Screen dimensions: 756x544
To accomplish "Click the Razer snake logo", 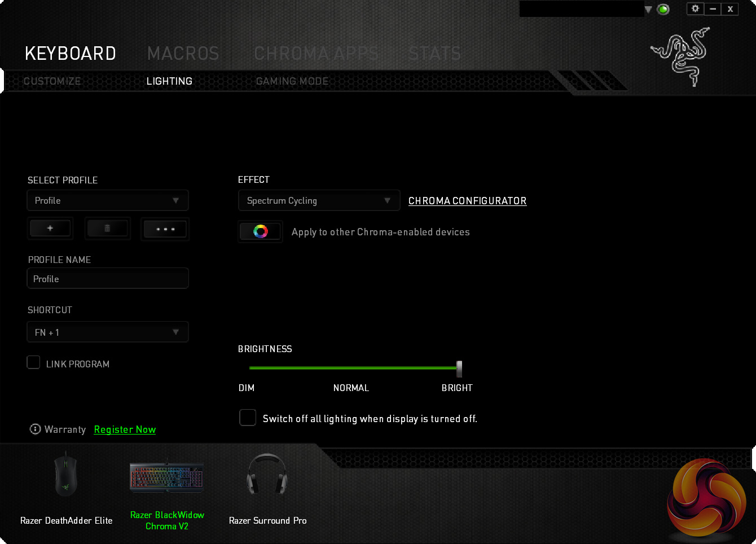I will coord(680,56).
